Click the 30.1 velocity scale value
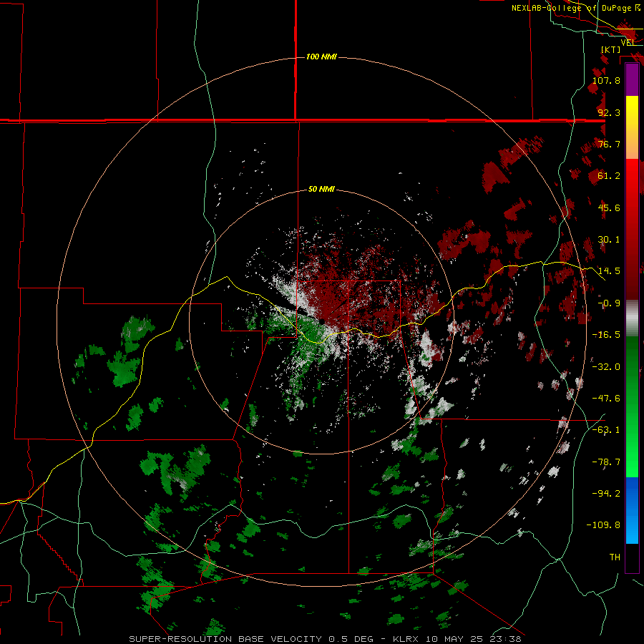The image size is (644, 644). pos(609,240)
